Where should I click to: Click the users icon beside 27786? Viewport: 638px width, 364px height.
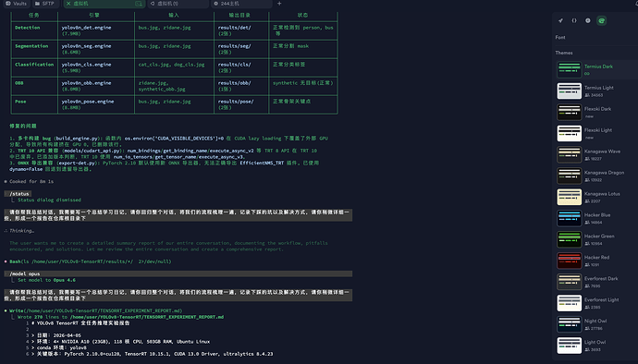pos(587,328)
